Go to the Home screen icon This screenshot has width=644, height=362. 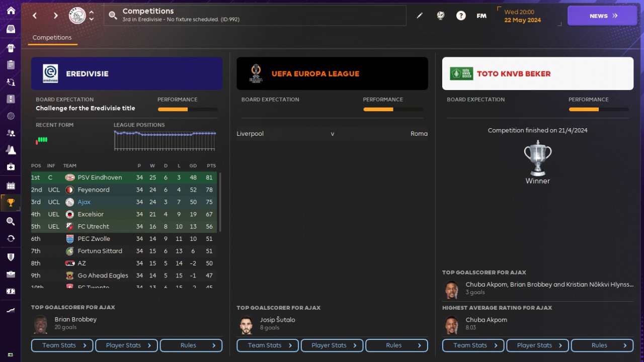(11, 11)
